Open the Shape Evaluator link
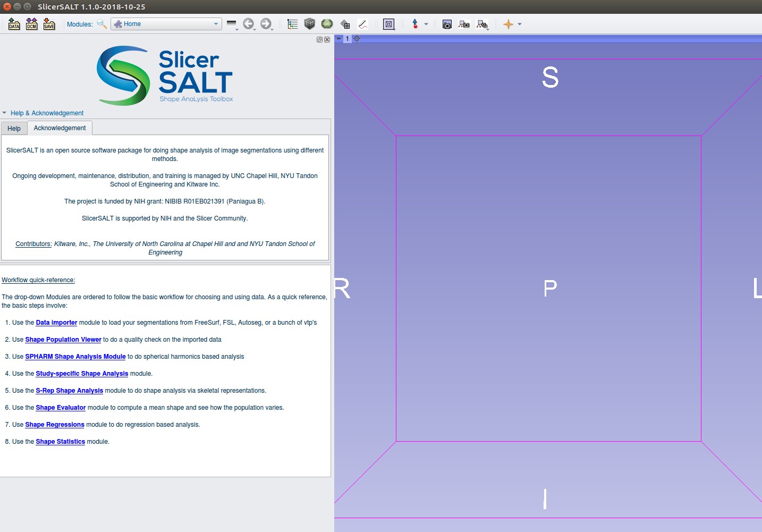This screenshot has width=762, height=532. click(61, 408)
